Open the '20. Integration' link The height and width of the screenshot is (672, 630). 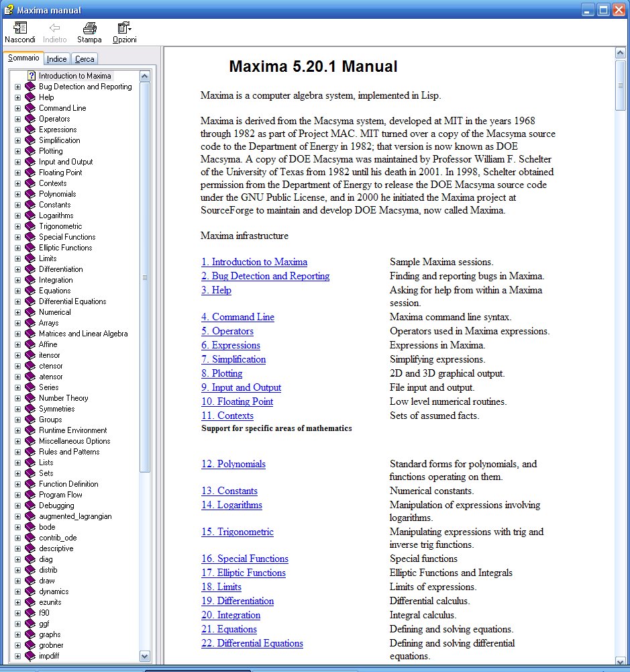tap(231, 615)
